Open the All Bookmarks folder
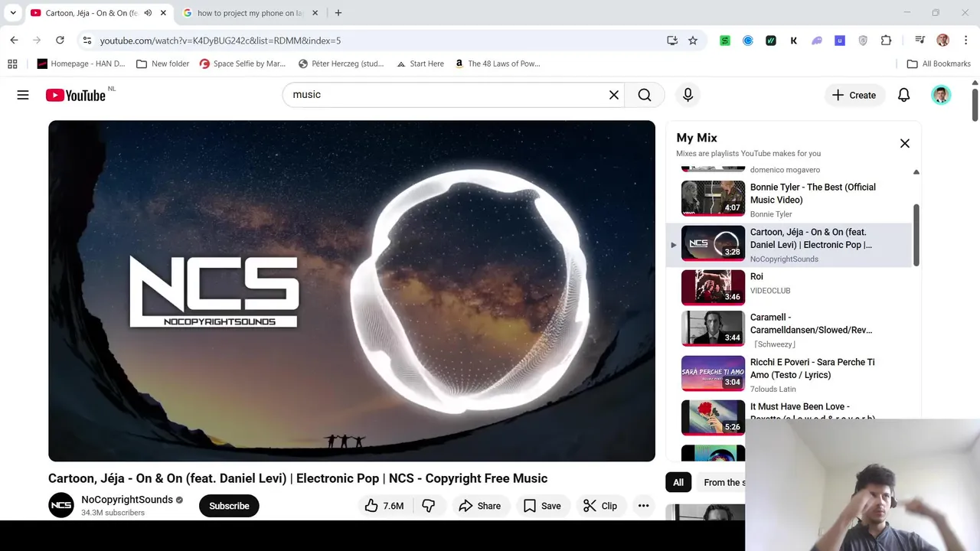 point(939,64)
